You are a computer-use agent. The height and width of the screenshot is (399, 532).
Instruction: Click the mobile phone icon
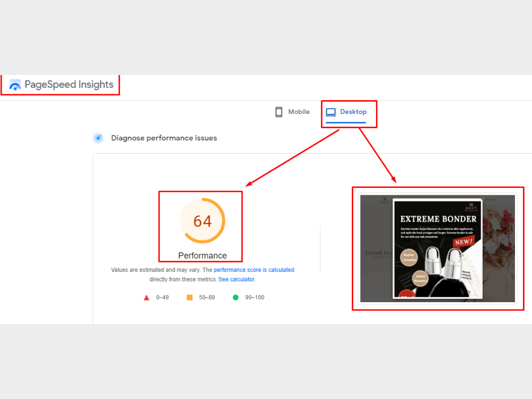(279, 112)
